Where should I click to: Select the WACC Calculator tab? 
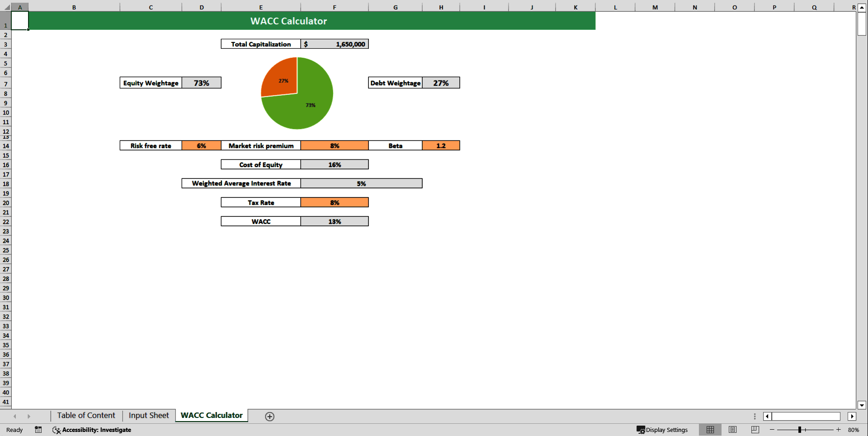(211, 415)
